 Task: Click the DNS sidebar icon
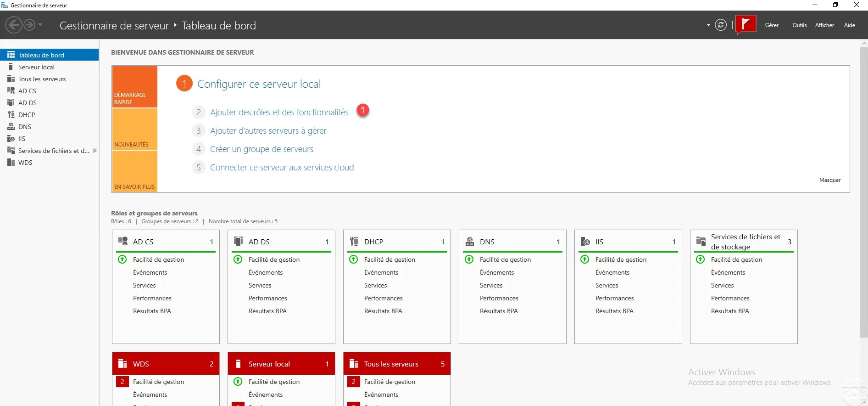11,126
